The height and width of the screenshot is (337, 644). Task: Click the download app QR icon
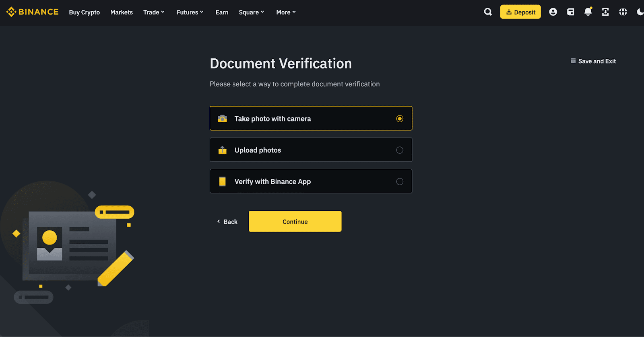605,12
